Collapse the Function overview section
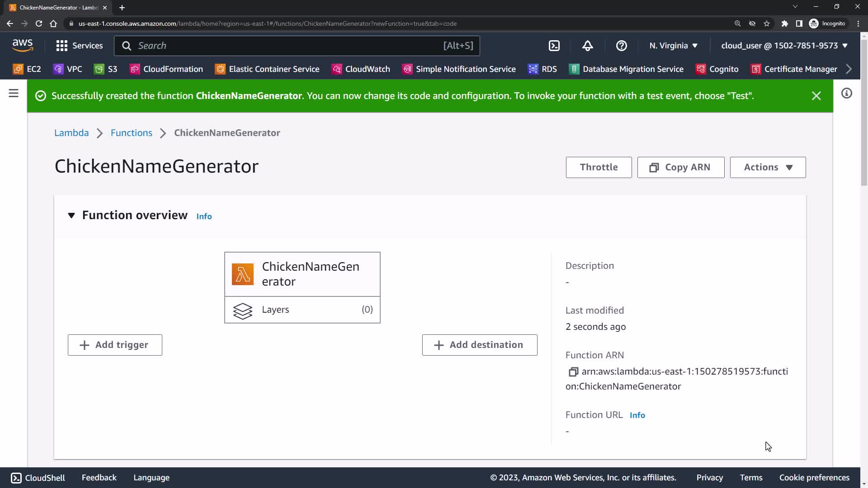 tap(71, 216)
